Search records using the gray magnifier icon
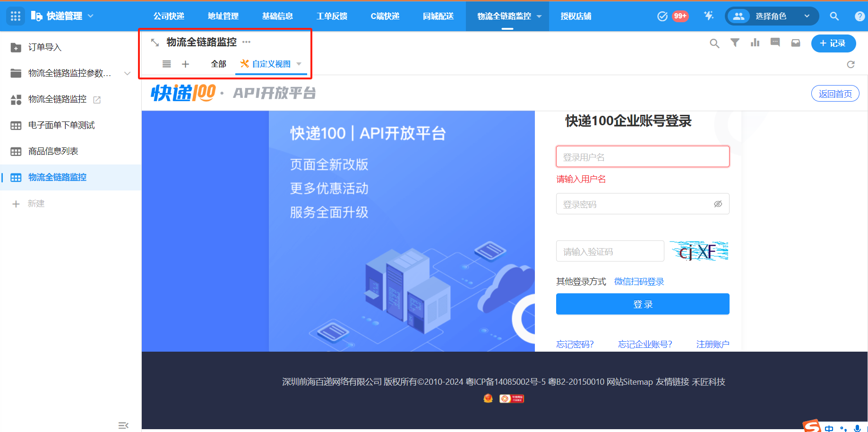 pyautogui.click(x=714, y=43)
